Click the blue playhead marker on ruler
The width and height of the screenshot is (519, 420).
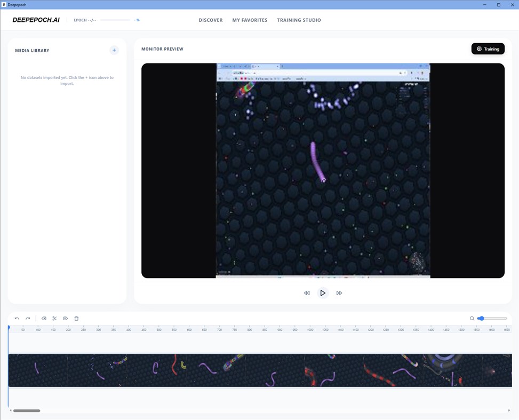click(x=9, y=327)
